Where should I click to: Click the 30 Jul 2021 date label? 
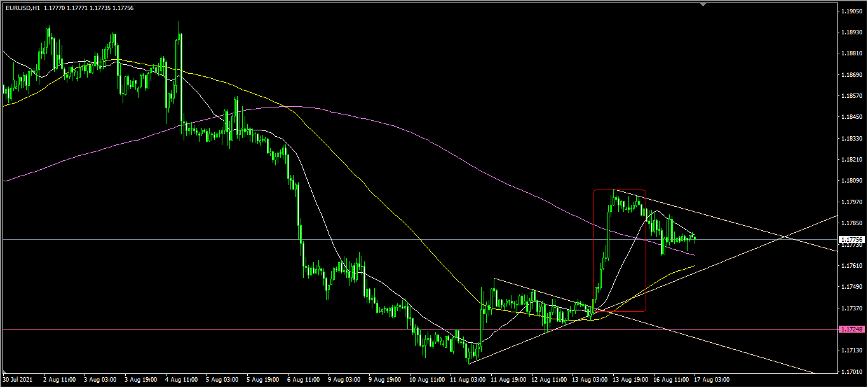tap(18, 379)
